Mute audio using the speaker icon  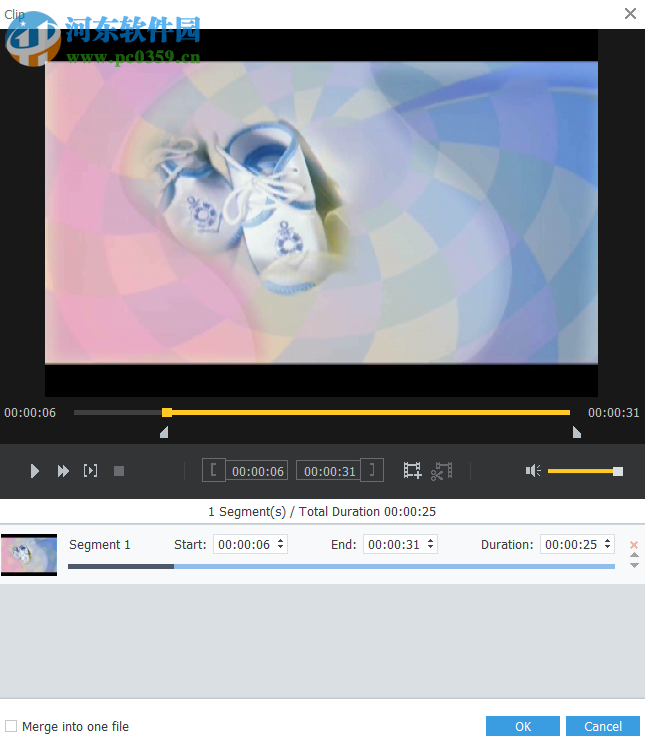coord(533,471)
